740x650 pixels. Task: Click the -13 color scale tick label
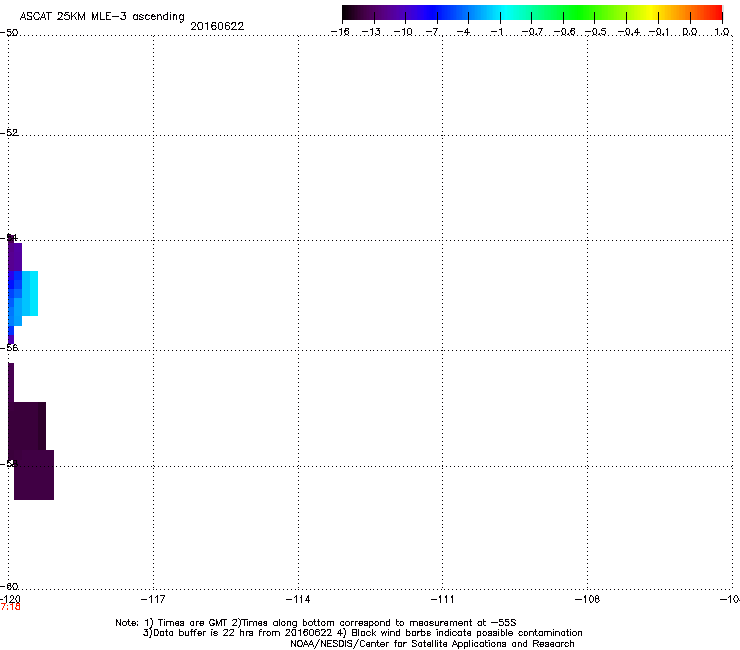point(371,32)
